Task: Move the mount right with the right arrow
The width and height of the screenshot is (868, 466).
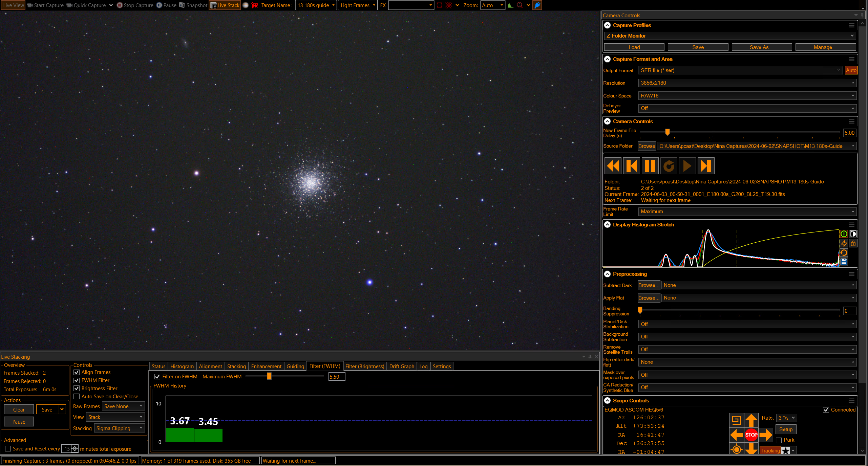Action: [766, 435]
